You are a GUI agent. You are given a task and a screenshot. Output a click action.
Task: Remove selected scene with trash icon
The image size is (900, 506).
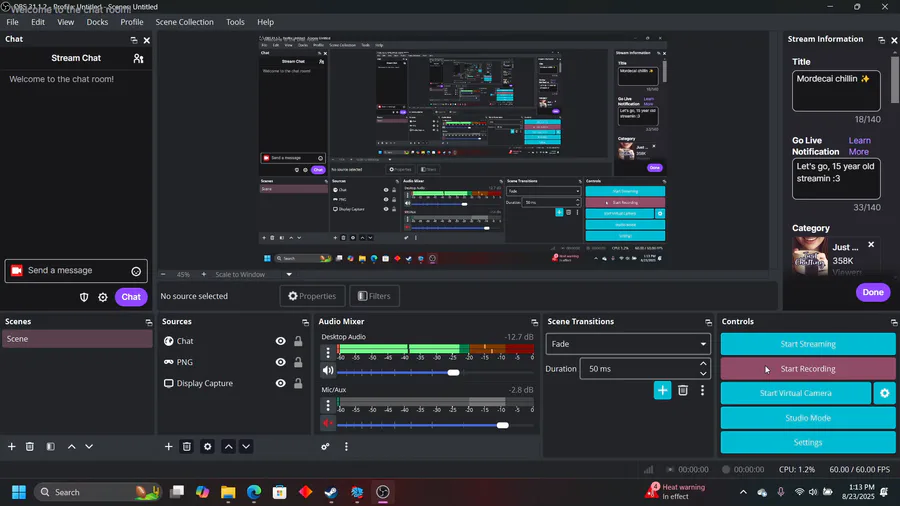click(x=30, y=446)
